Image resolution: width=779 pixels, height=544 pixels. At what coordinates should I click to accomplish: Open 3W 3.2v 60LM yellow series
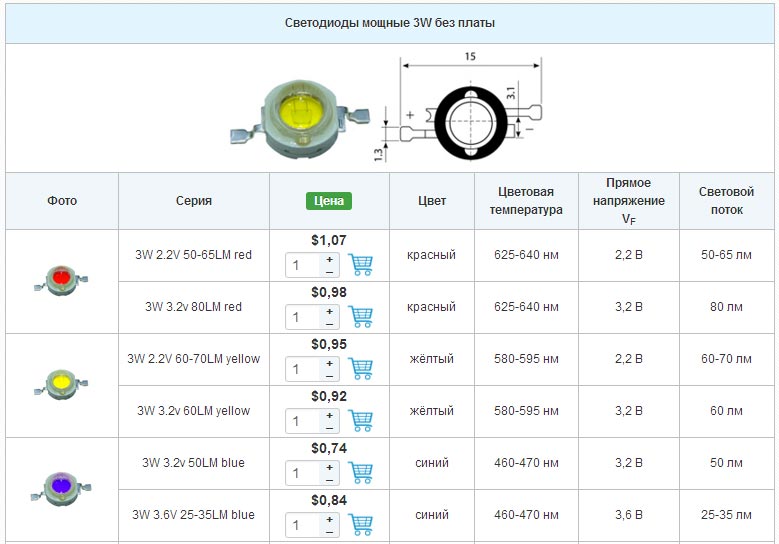(x=194, y=411)
